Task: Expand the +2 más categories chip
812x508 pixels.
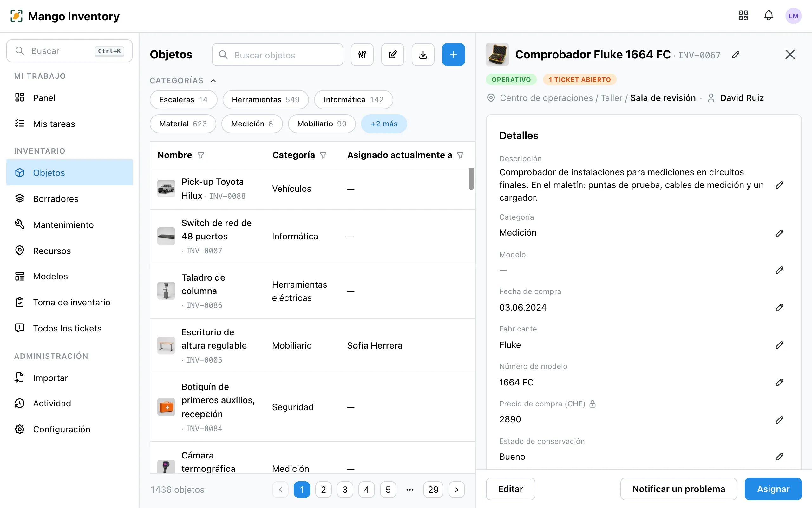Action: (384, 124)
